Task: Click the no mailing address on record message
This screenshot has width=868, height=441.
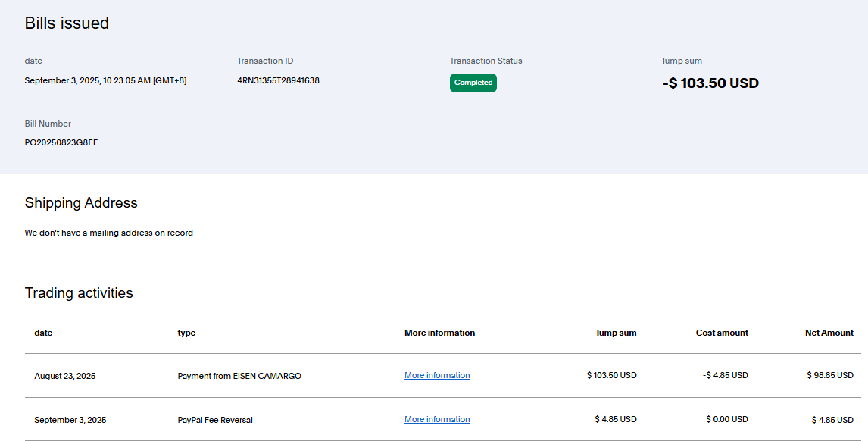Action: (x=108, y=233)
